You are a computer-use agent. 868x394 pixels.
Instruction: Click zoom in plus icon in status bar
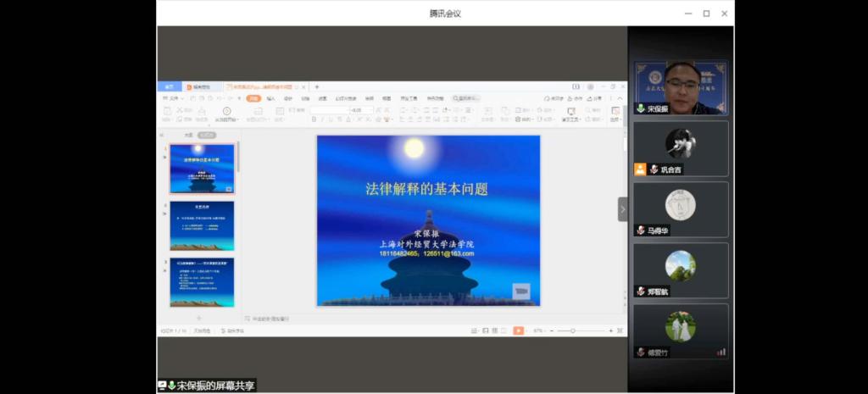pyautogui.click(x=610, y=330)
